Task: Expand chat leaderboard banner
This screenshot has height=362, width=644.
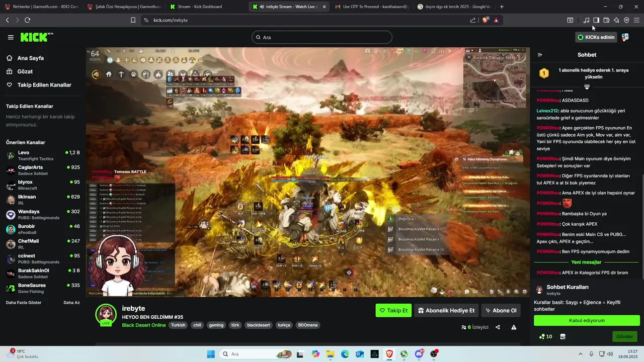Action: point(587,87)
